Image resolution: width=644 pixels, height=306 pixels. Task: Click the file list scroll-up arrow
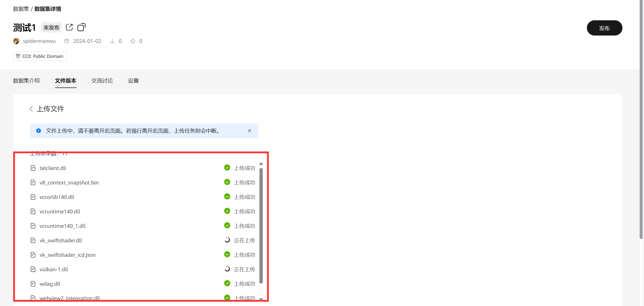coord(261,164)
